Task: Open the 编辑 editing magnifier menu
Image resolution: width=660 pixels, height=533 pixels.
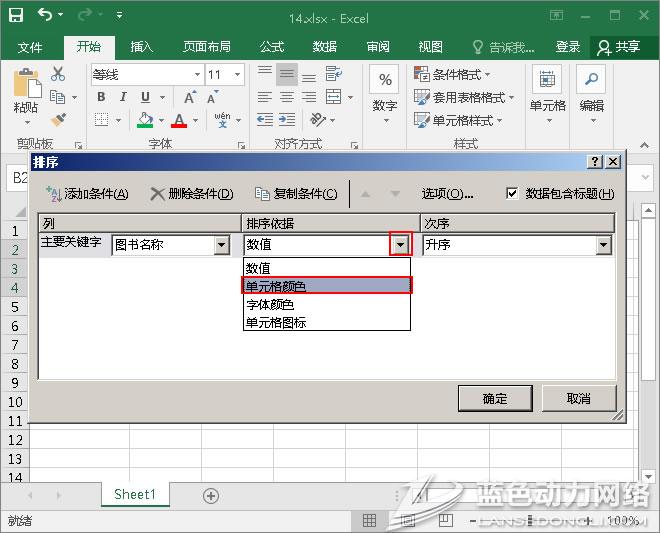Action: tap(591, 94)
